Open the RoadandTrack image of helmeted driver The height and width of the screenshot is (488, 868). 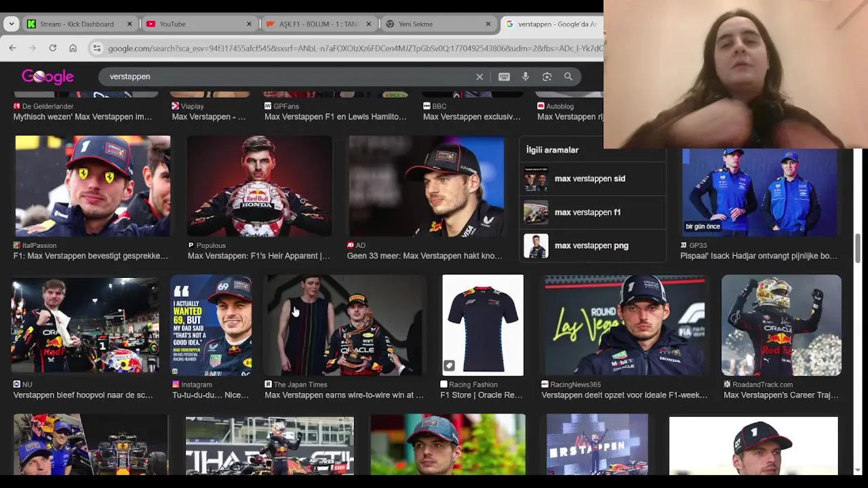pyautogui.click(x=781, y=325)
